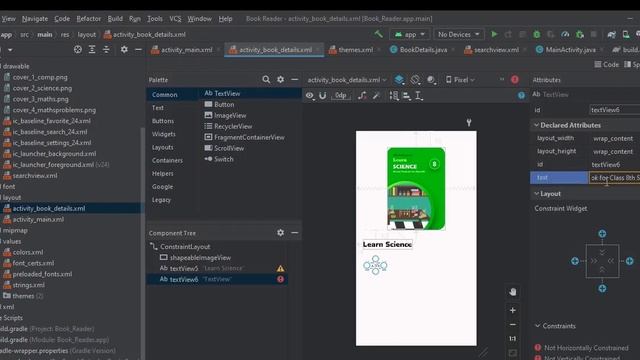Click the orientation for preview icon
640x360 pixels.
(416, 80)
